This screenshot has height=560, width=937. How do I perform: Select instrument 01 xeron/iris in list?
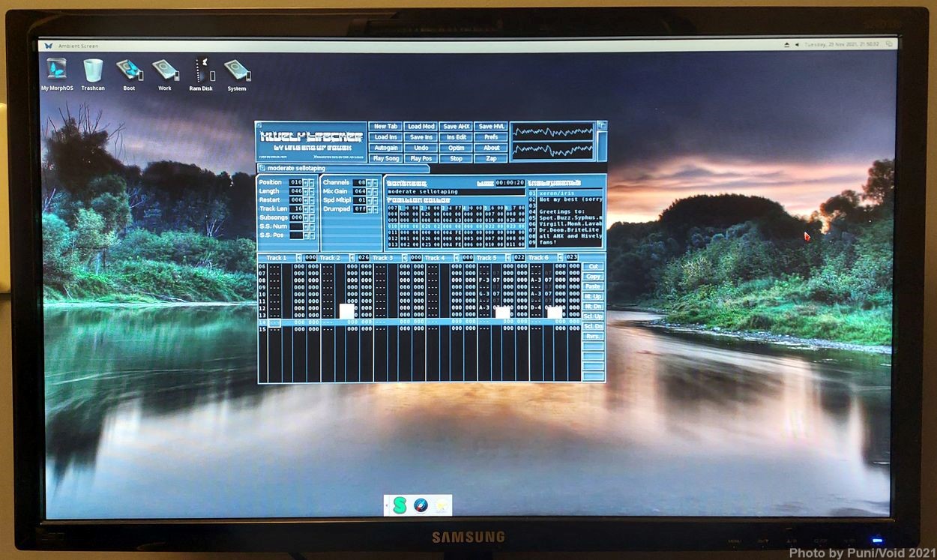click(x=566, y=193)
